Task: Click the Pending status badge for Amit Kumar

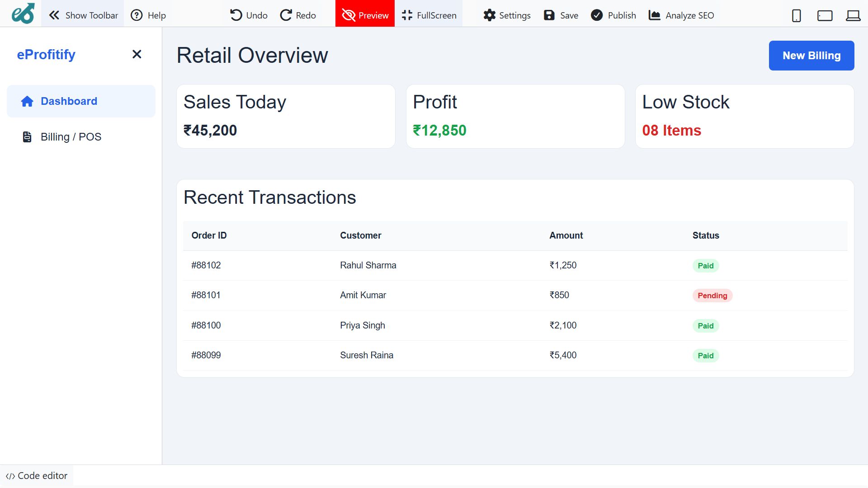Action: pyautogui.click(x=712, y=296)
